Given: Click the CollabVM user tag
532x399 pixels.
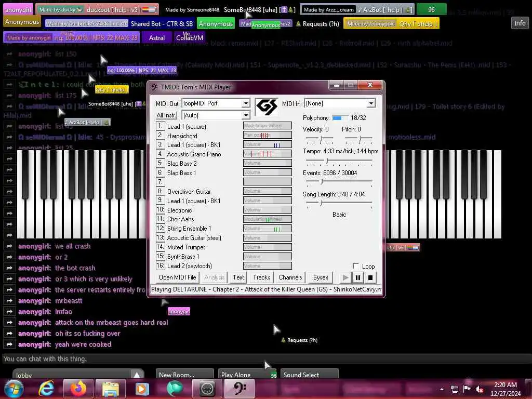Looking at the screenshot, I should [x=189, y=37].
